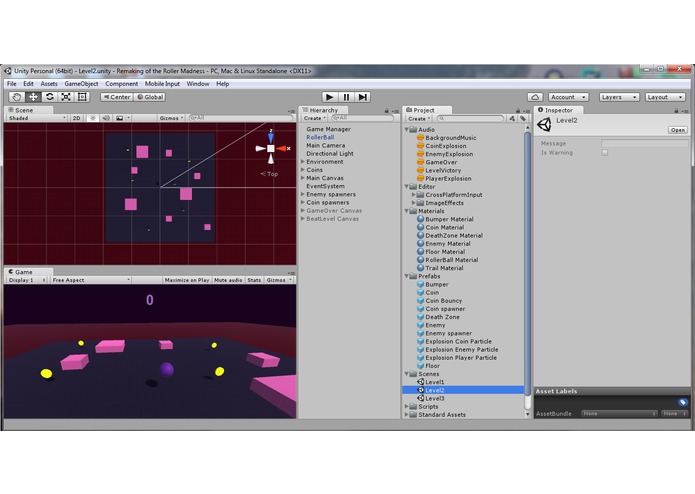Click the Stats button
The width and height of the screenshot is (695, 494).
254,280
